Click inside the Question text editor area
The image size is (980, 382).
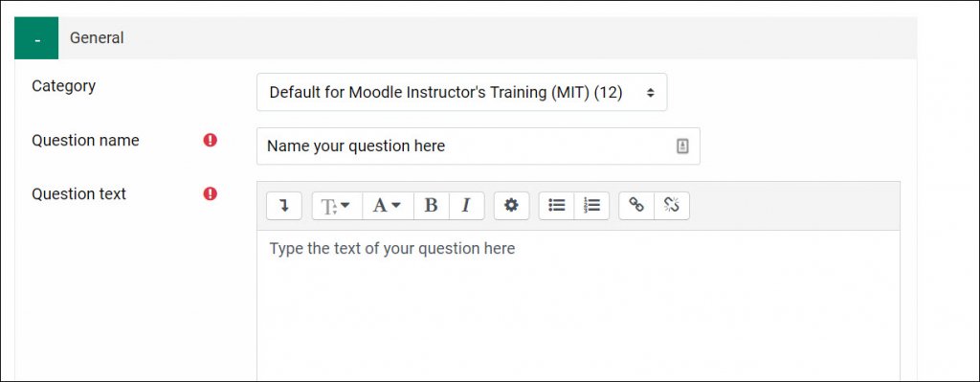578,305
